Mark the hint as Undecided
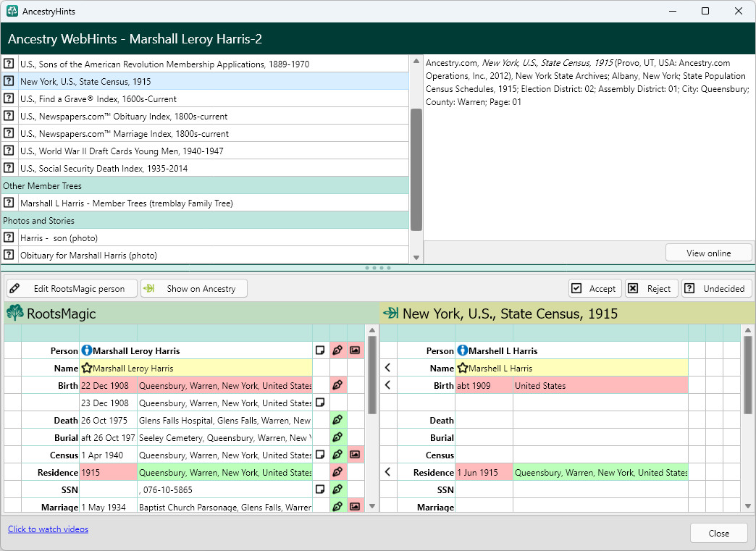The image size is (756, 551). [717, 288]
